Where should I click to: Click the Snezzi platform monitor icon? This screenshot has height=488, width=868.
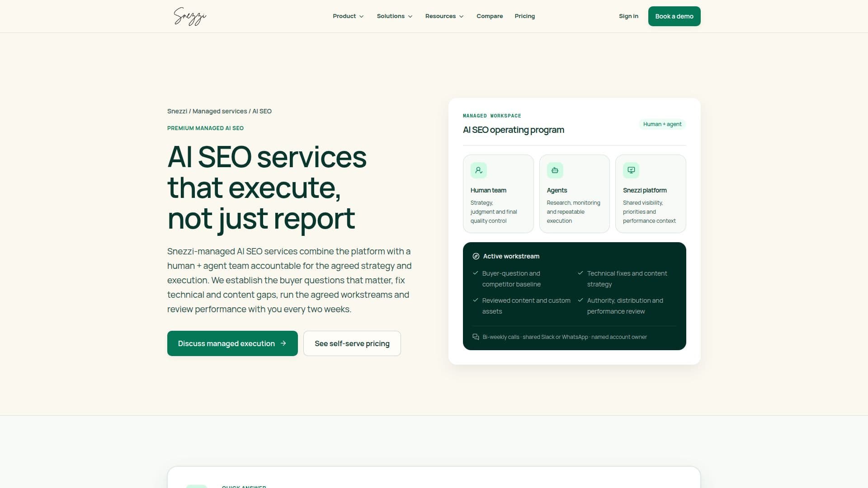click(631, 170)
